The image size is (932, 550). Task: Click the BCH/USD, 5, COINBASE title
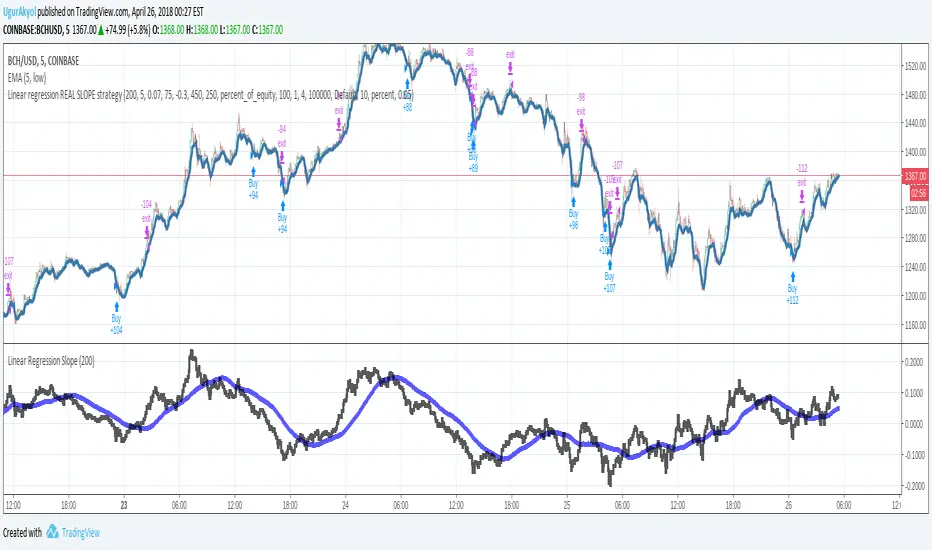point(43,61)
